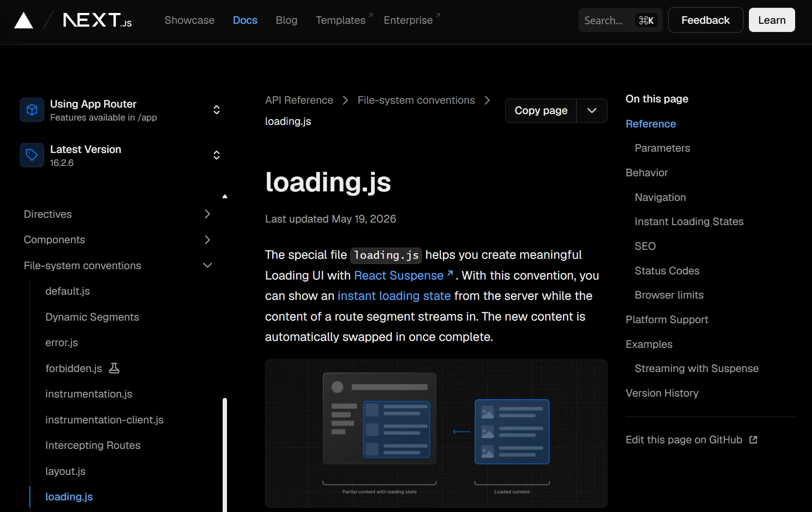Click the inline loading.js code tag
This screenshot has width=812, height=512.
click(x=386, y=255)
